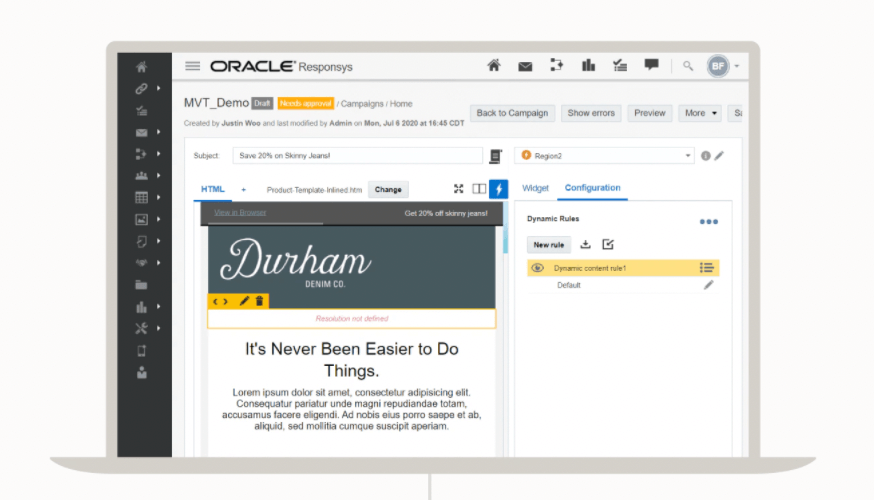Click the Home breadcrumb link
Image resolution: width=874 pixels, height=500 pixels.
tap(401, 104)
